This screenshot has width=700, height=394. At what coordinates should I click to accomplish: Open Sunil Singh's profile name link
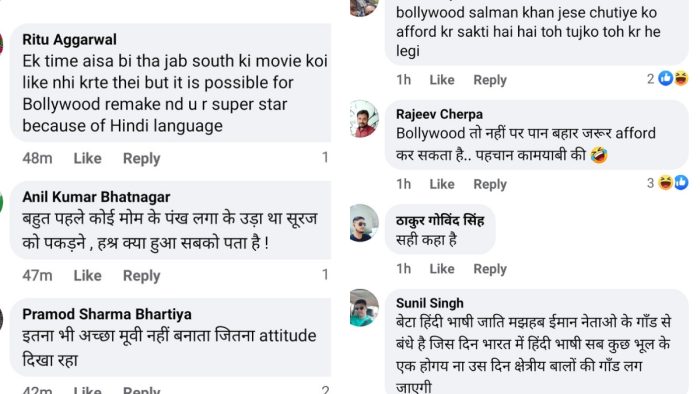click(430, 303)
